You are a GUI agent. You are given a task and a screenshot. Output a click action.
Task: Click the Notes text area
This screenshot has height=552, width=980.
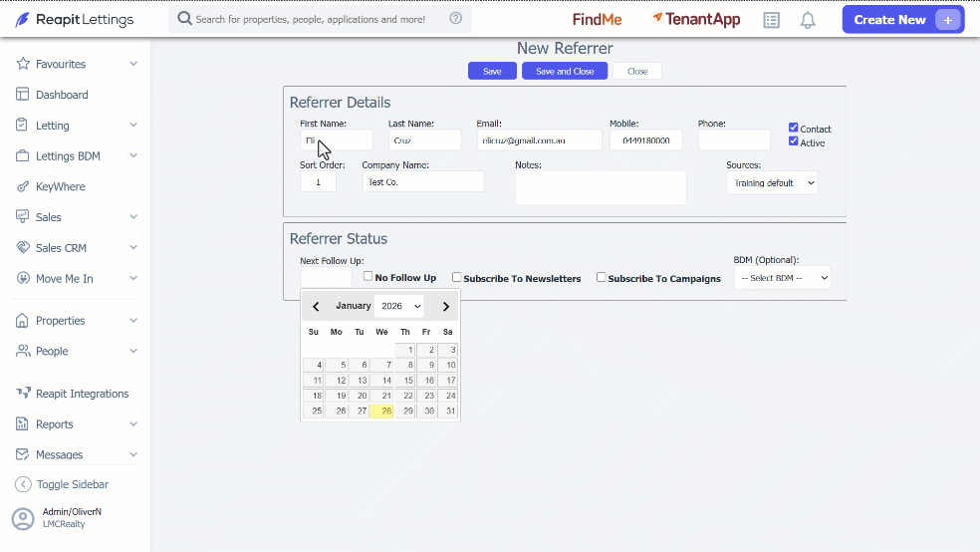[x=601, y=187]
